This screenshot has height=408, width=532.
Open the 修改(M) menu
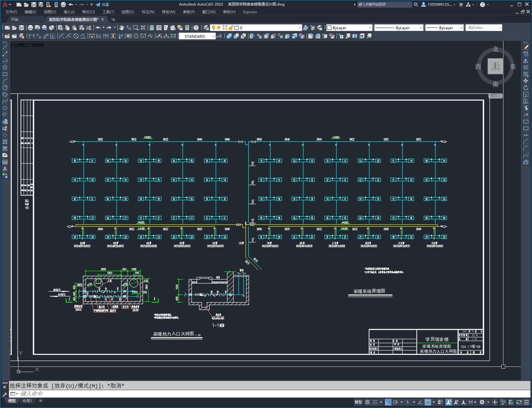click(x=168, y=12)
